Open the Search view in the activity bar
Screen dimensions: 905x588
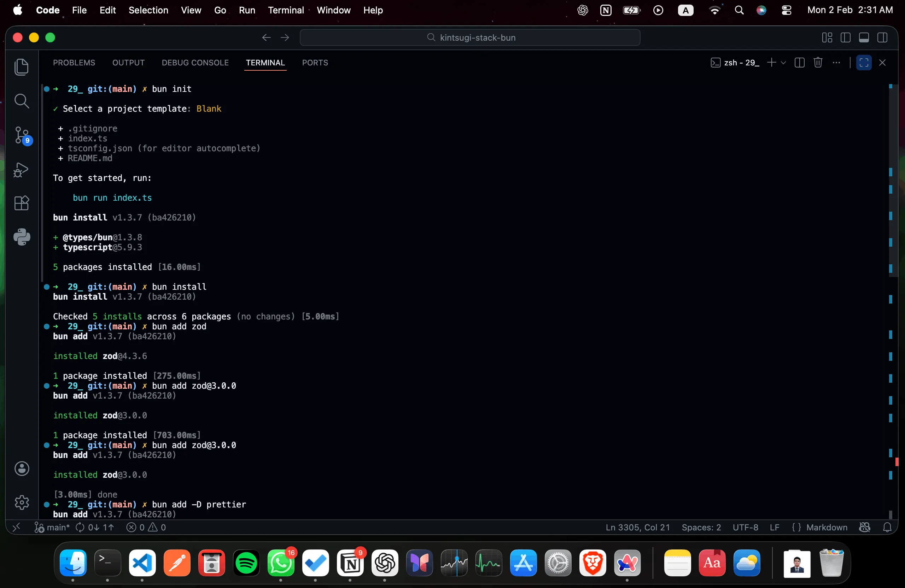21,101
